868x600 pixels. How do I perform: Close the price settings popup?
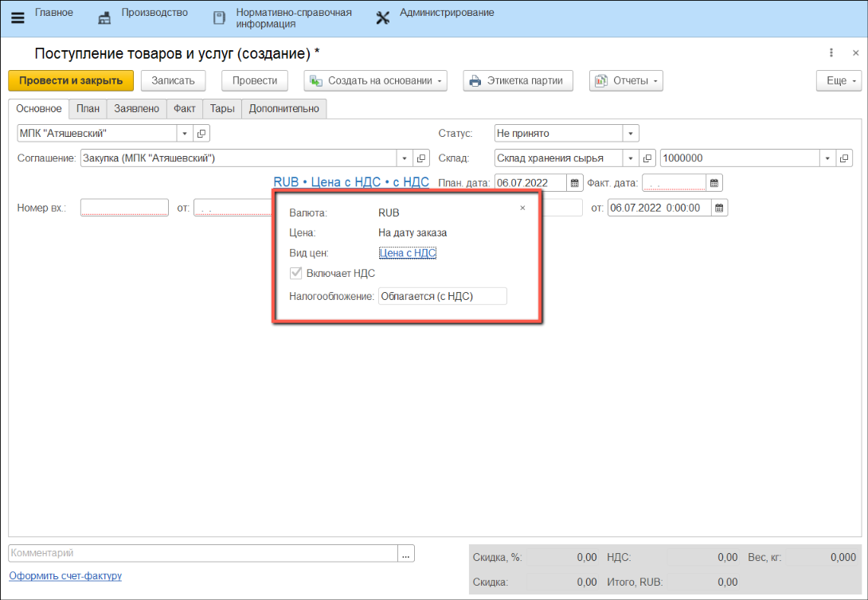522,208
